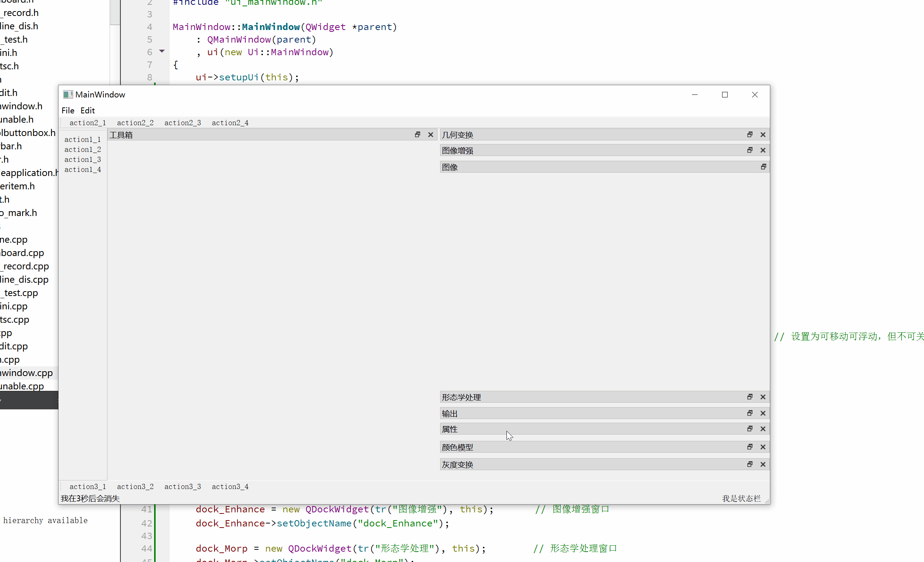
Task: Close the 图像增强 dock panel
Action: 763,150
